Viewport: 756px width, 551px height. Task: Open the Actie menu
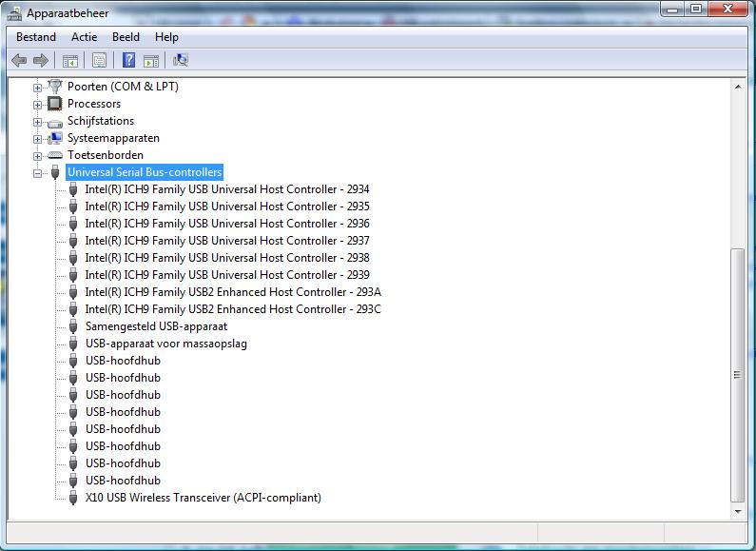click(x=85, y=37)
